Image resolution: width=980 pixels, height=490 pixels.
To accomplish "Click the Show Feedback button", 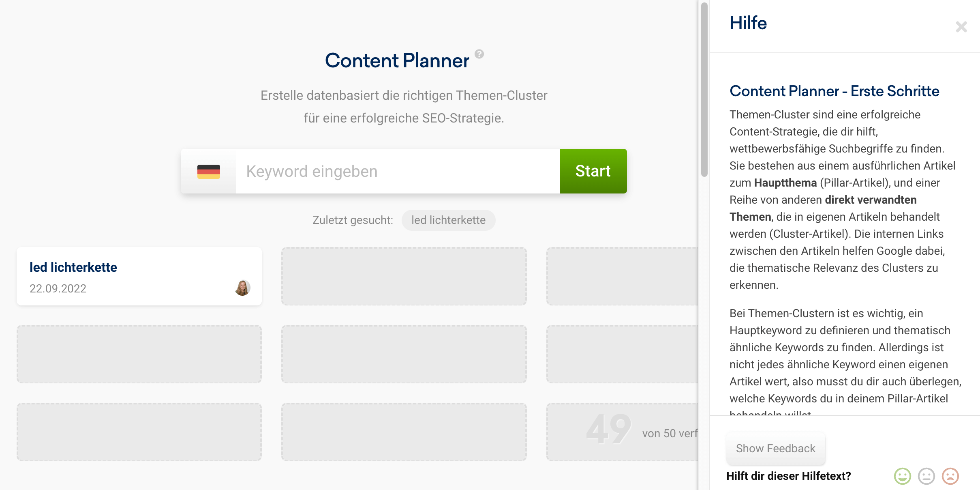I will point(775,448).
